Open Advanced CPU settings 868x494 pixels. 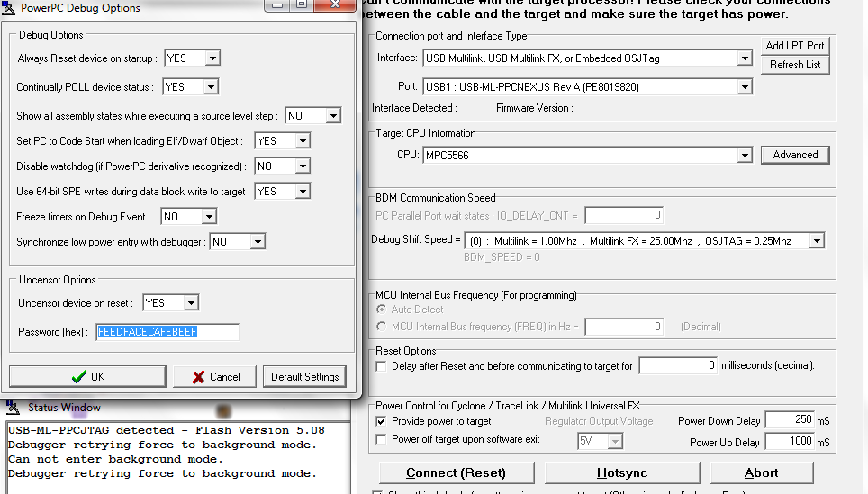tap(795, 155)
